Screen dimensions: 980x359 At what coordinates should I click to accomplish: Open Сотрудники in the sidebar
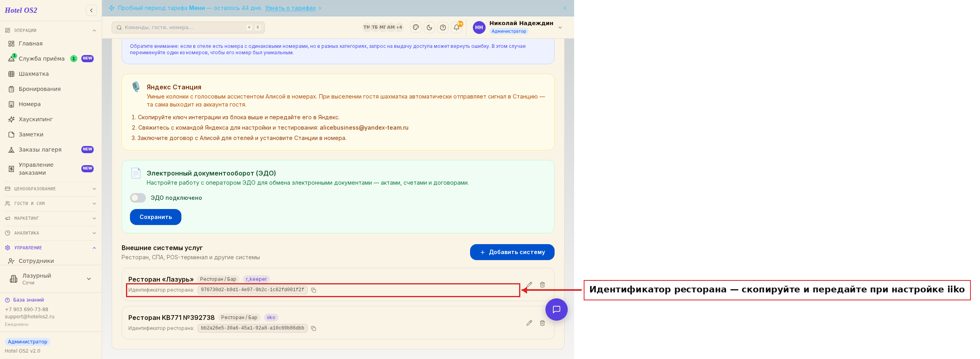click(51, 261)
